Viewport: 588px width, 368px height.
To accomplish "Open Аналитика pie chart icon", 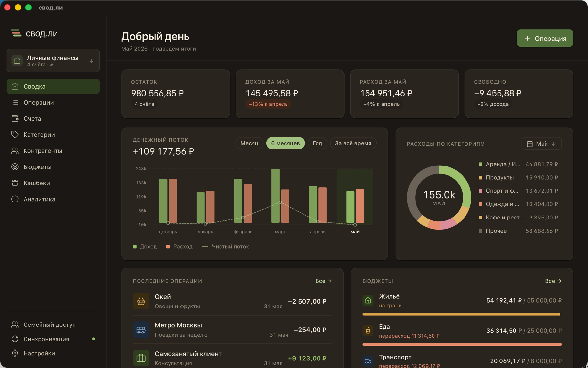I will (15, 199).
